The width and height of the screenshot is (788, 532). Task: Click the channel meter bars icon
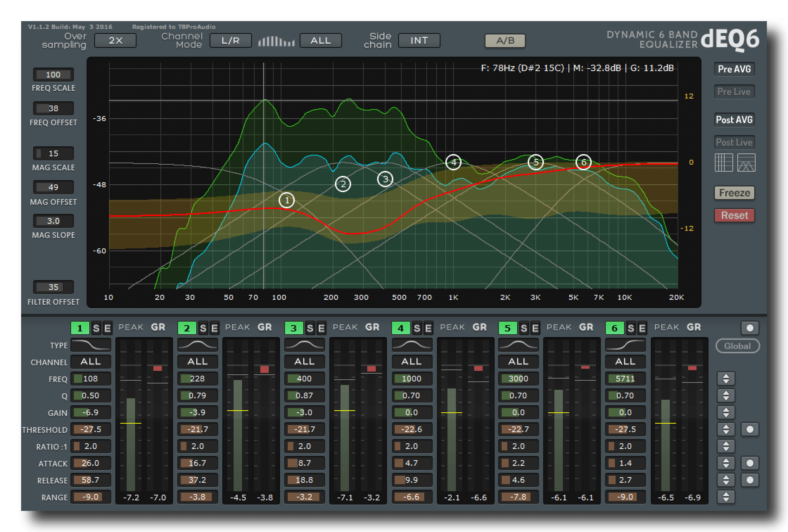276,41
